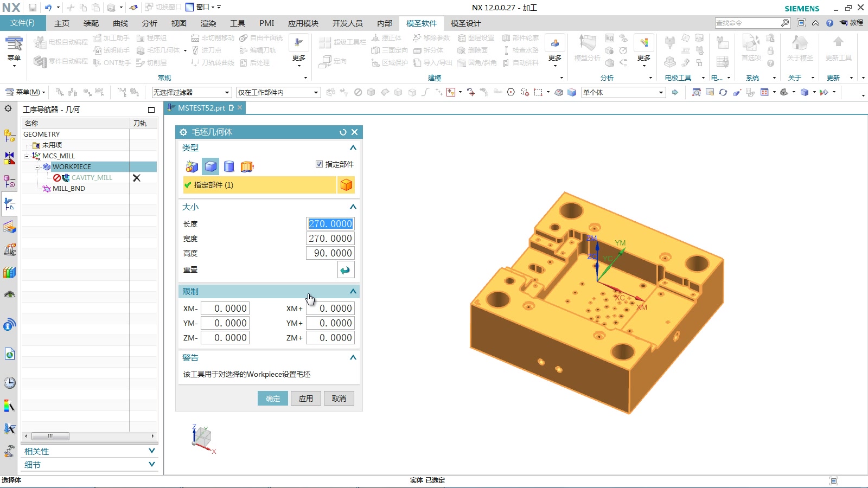Click the 应用 button

(x=306, y=399)
